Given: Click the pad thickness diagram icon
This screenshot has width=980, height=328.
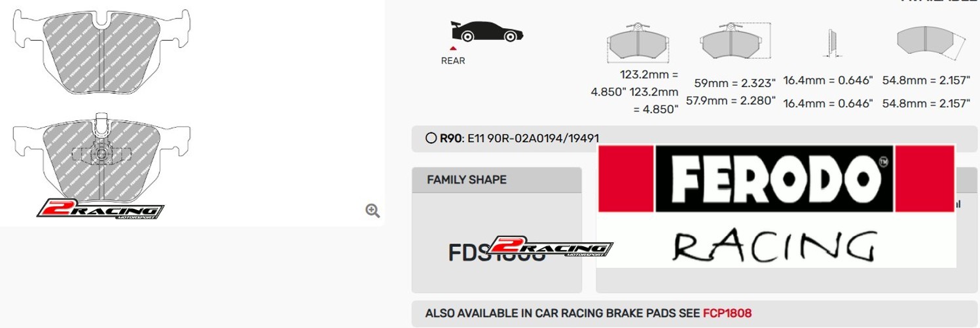Looking at the screenshot, I should [x=831, y=43].
